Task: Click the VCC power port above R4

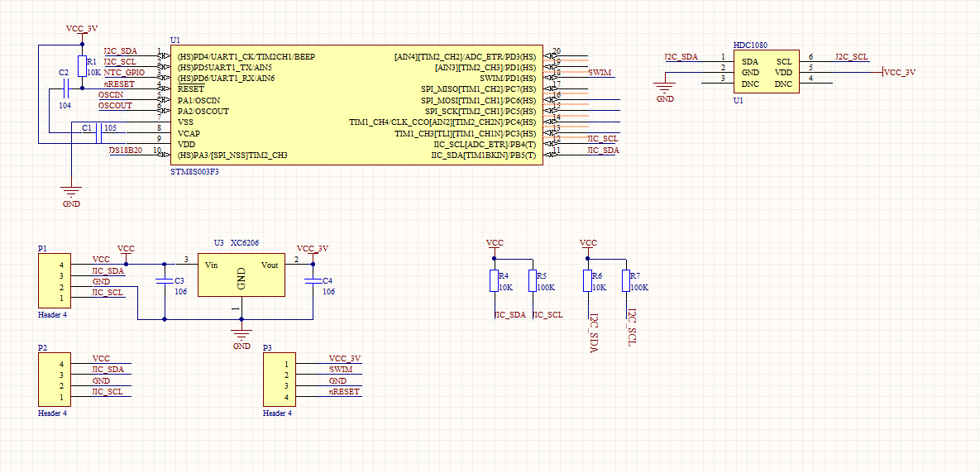Action: 495,246
